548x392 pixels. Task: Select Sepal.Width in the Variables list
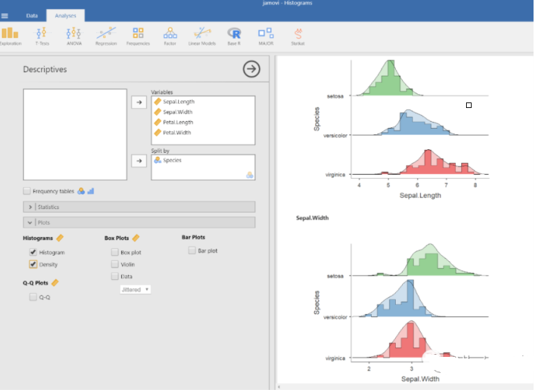[x=178, y=112]
